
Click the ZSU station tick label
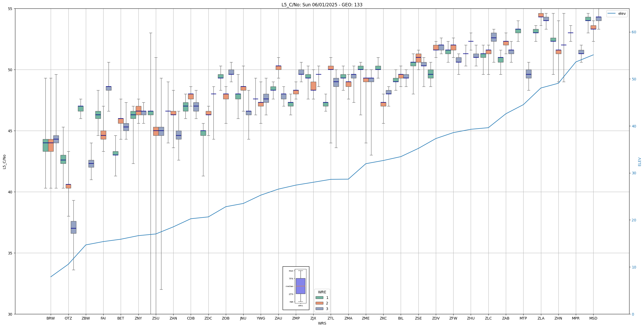coord(156,318)
